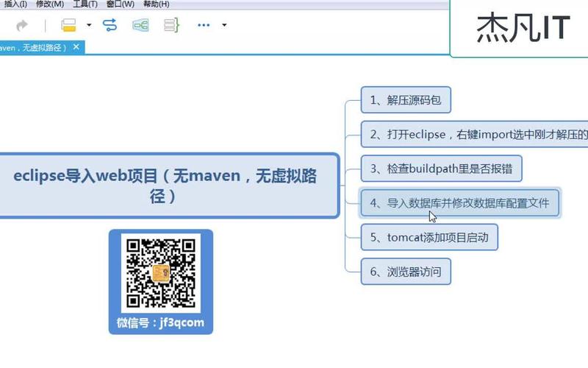This screenshot has width=588, height=368.
Task: Select the central topic eclipse导入web项目
Action: 168,185
